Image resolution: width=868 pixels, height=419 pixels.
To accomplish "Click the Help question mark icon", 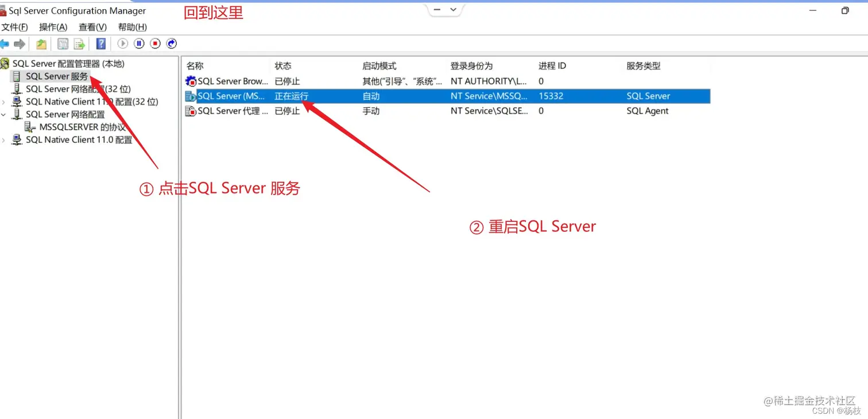I will click(x=100, y=44).
